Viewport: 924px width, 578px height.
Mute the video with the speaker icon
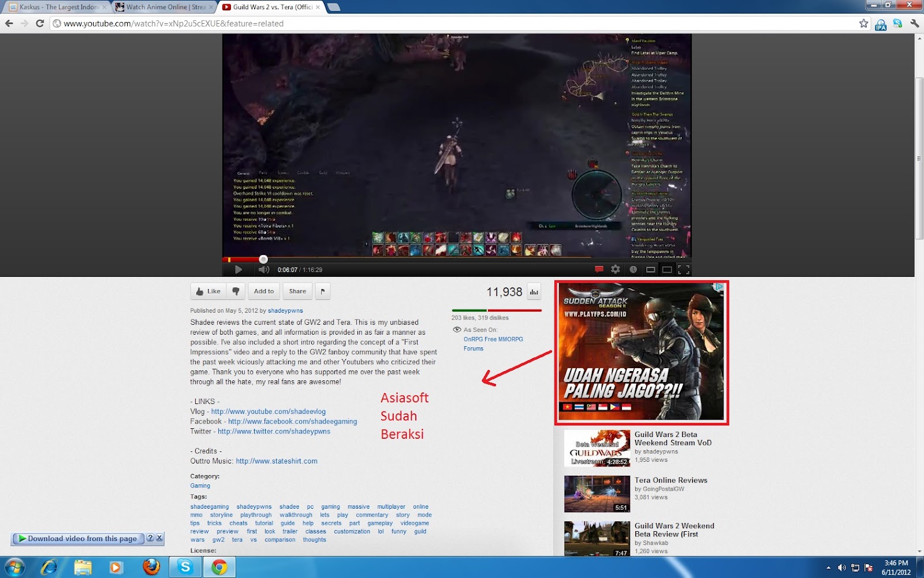point(264,269)
